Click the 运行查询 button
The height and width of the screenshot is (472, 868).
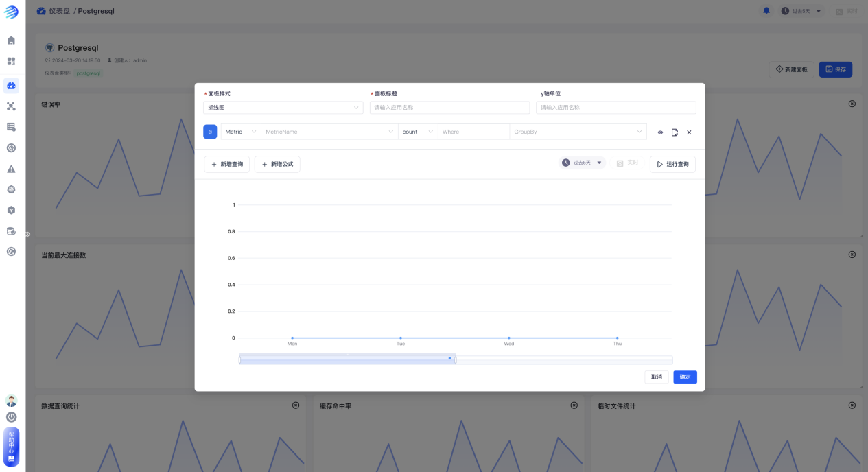tap(672, 165)
